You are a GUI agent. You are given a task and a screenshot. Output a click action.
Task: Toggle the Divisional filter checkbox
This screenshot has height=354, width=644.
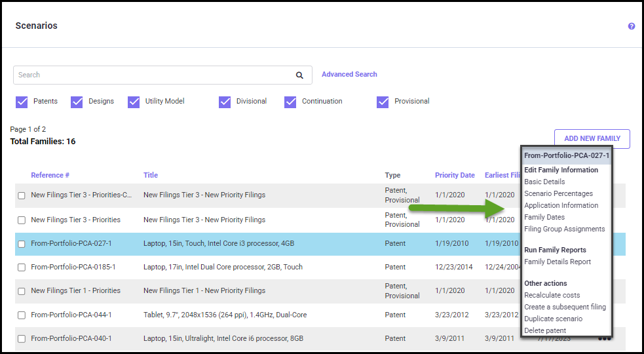pos(225,102)
